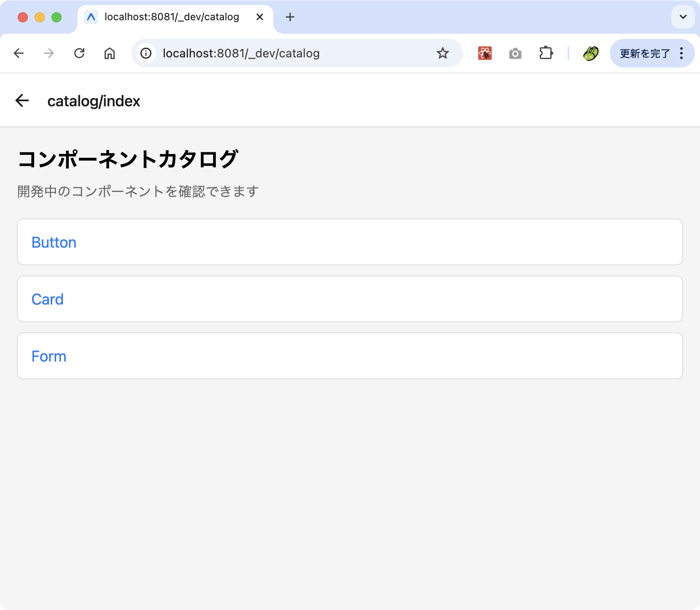The height and width of the screenshot is (610, 700).
Task: Go to the browser home page
Action: (x=110, y=53)
